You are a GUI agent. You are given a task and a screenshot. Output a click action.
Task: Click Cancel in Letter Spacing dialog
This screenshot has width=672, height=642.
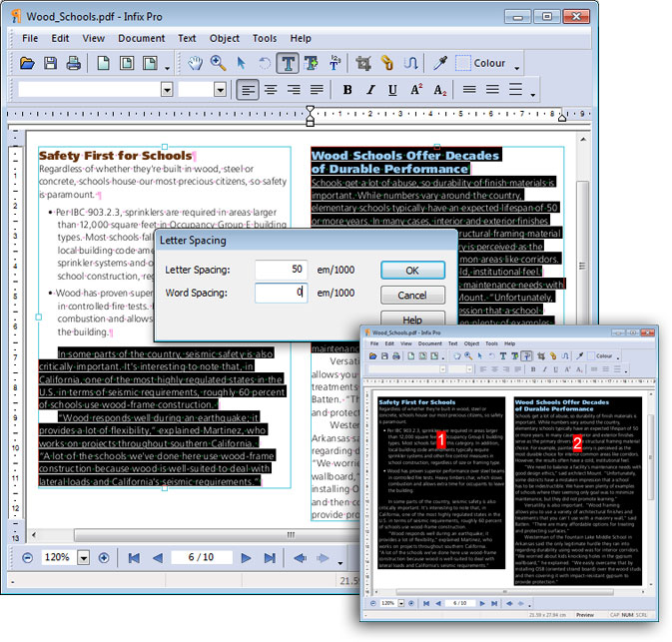(412, 296)
